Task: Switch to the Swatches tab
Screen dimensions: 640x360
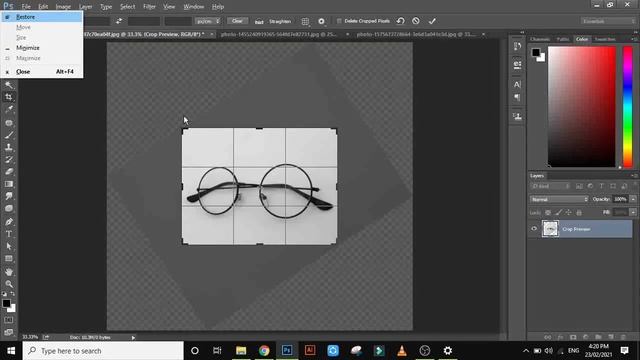Action: pyautogui.click(x=604, y=39)
